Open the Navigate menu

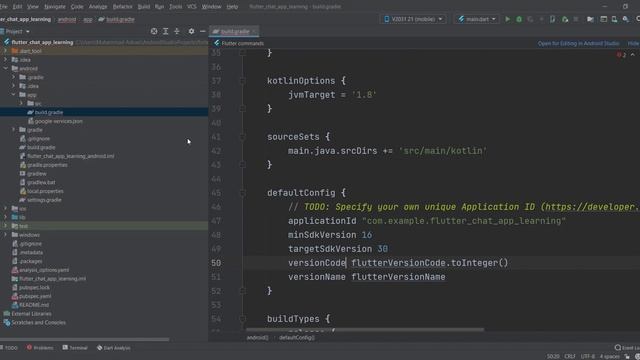tap(55, 7)
